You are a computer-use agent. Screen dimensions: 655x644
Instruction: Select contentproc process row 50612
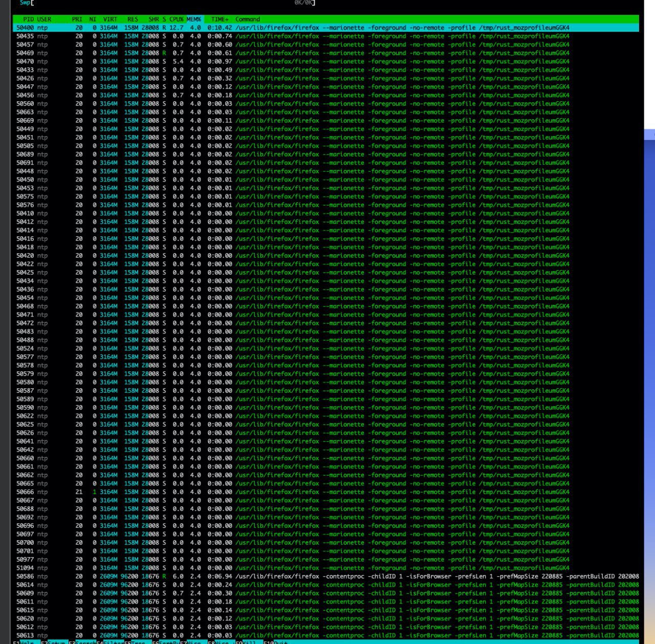326,627
